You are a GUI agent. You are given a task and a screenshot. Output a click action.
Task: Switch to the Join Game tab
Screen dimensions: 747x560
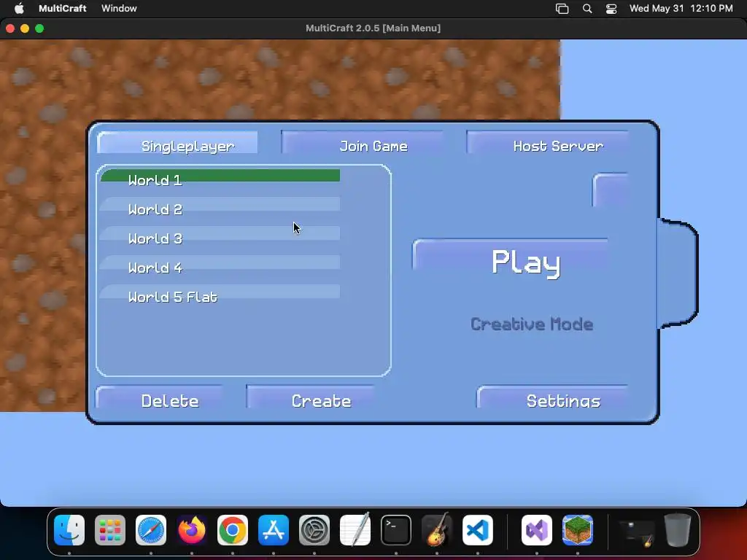click(x=362, y=142)
